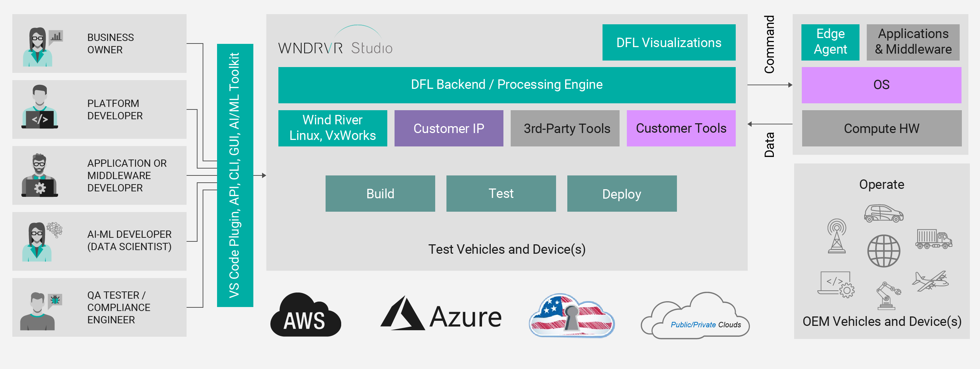Click the Public/Private Clouds icon

coord(695,315)
